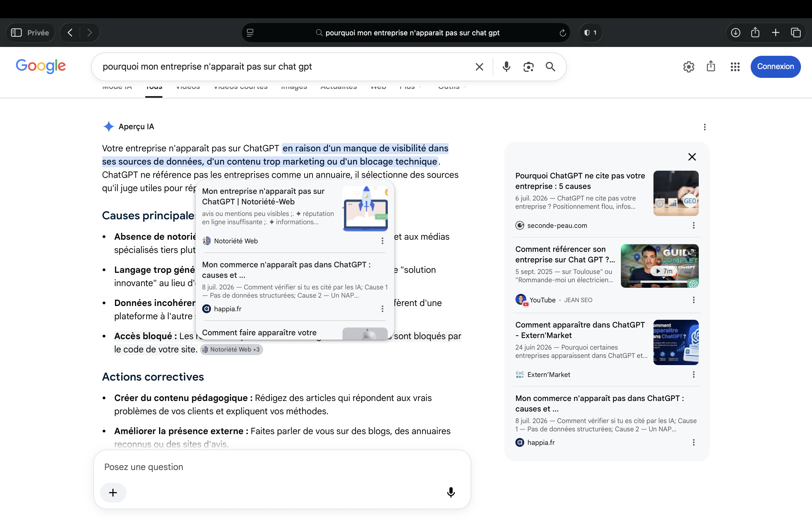Image resolution: width=812 pixels, height=528 pixels.
Task: Click the Notoriété Web +3 source chip
Action: coord(231,349)
